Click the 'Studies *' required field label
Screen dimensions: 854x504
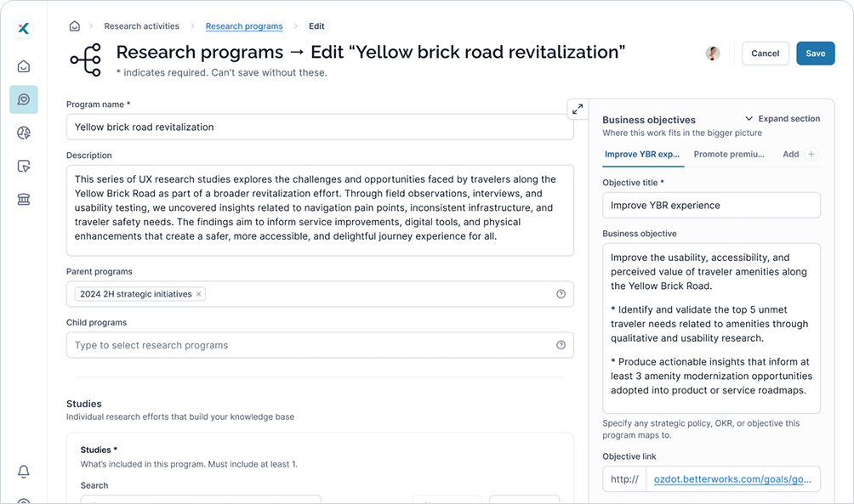pyautogui.click(x=99, y=450)
